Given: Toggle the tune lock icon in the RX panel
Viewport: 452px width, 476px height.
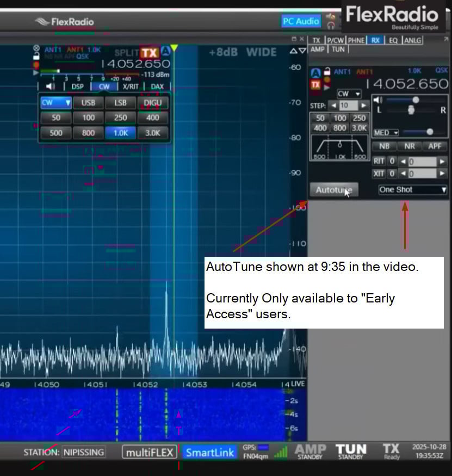Looking at the screenshot, I should pyautogui.click(x=327, y=71).
